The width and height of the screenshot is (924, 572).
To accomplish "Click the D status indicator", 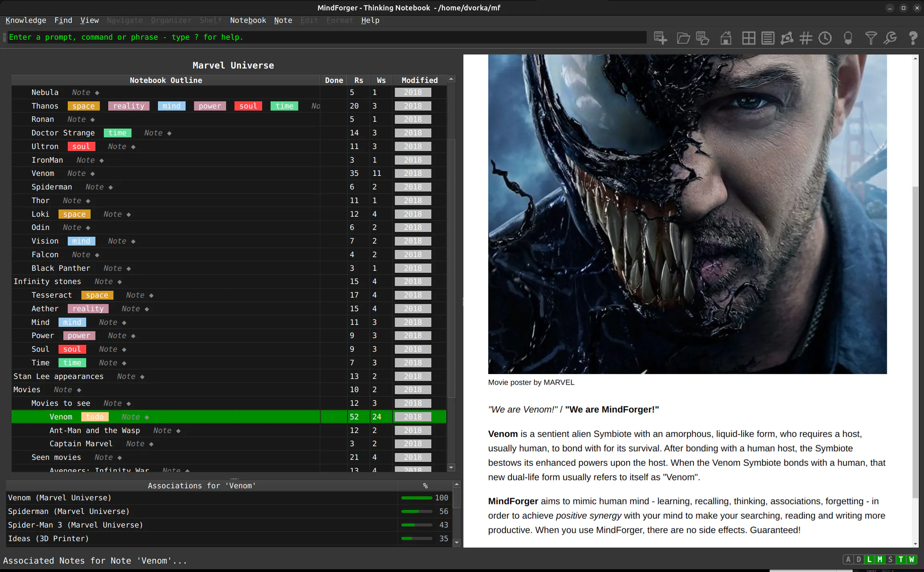I will click(859, 560).
